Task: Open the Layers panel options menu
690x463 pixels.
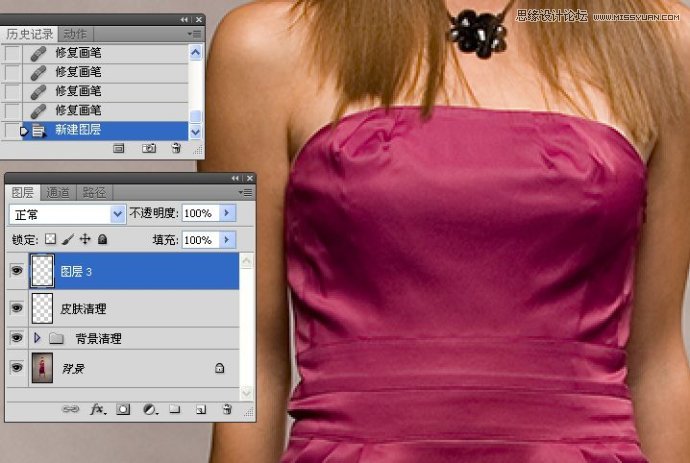Action: coord(246,192)
